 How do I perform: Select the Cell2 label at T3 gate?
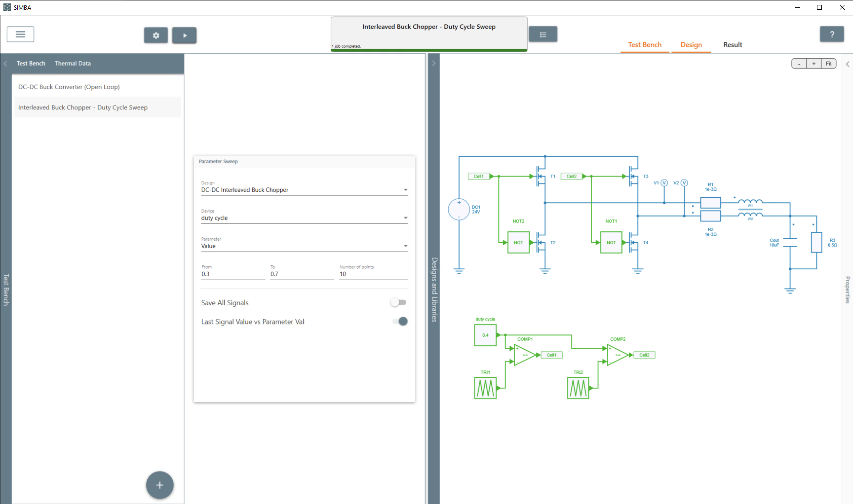[571, 176]
